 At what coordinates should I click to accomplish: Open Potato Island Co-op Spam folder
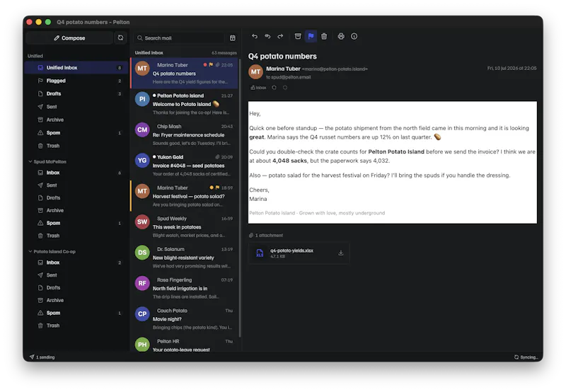(76, 313)
